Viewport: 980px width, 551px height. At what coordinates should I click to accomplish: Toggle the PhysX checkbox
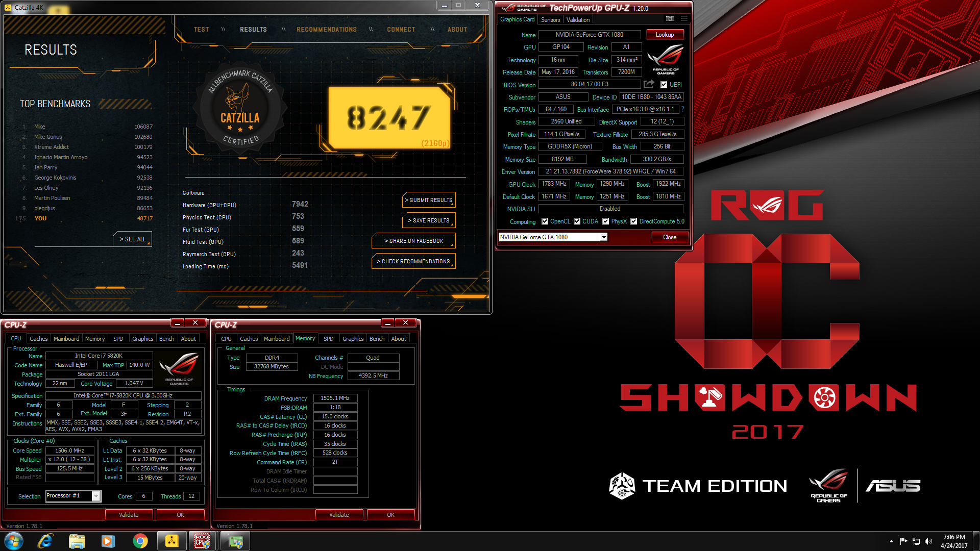(x=605, y=221)
